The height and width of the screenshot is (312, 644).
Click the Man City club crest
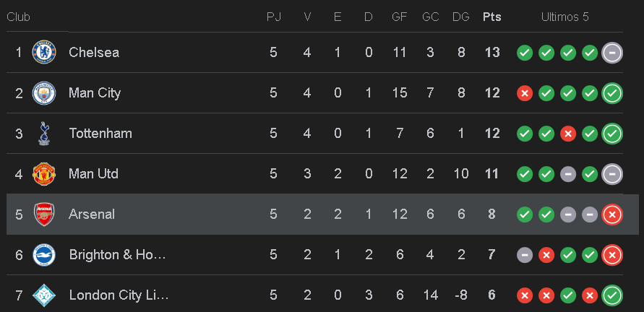point(44,93)
